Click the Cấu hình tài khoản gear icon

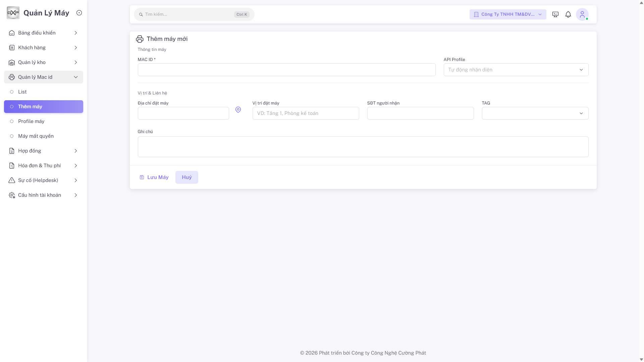[x=12, y=195]
